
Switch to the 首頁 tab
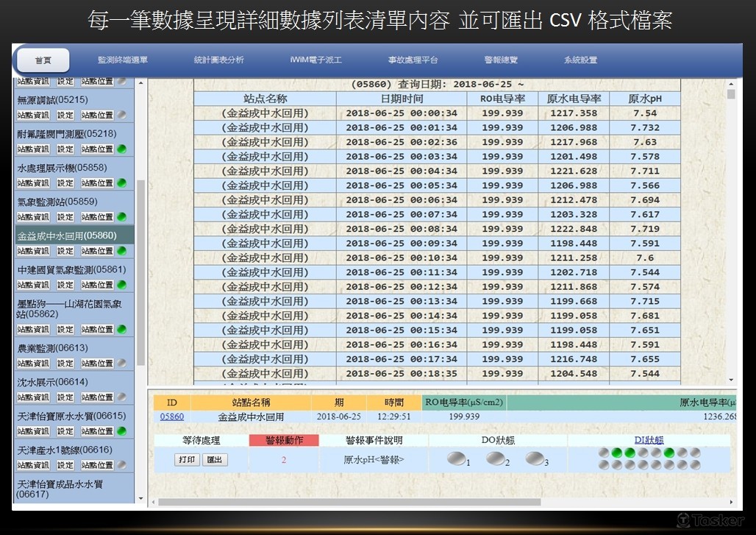pos(42,60)
